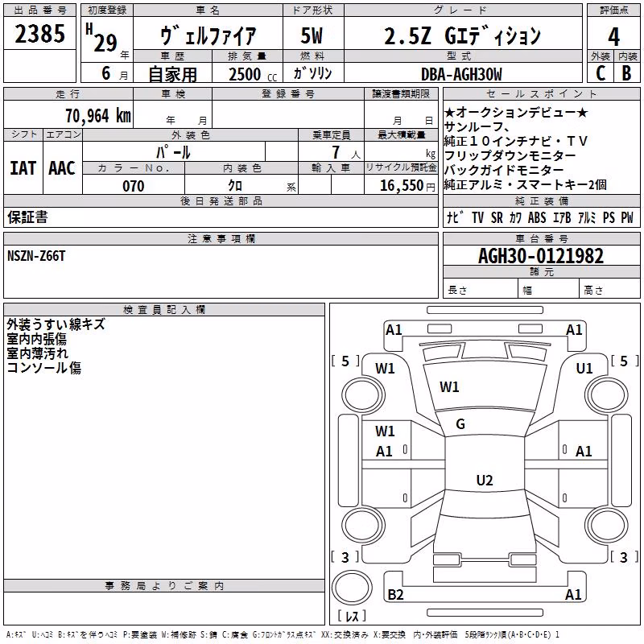
Task: Click the inspector note 室内内張傷
Action: [x=36, y=339]
